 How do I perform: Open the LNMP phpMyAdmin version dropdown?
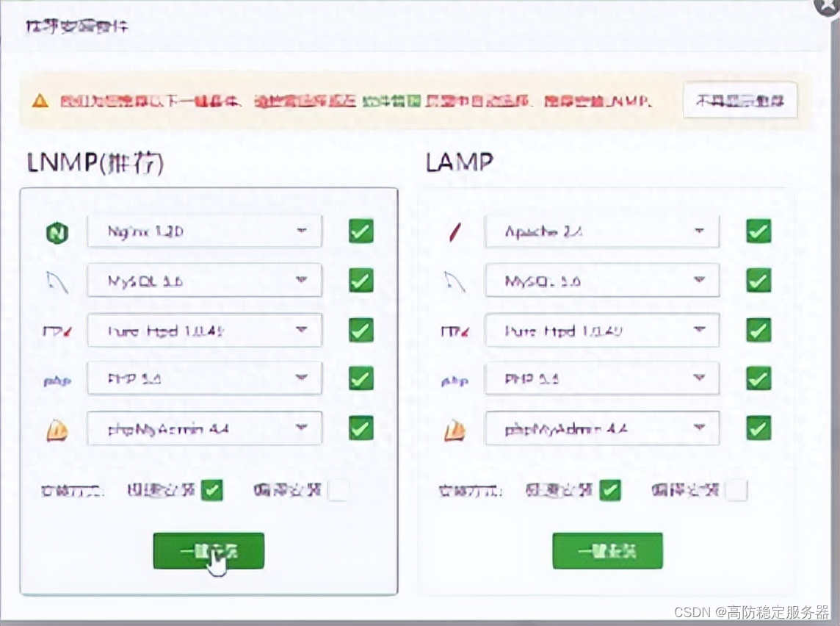pyautogui.click(x=205, y=428)
